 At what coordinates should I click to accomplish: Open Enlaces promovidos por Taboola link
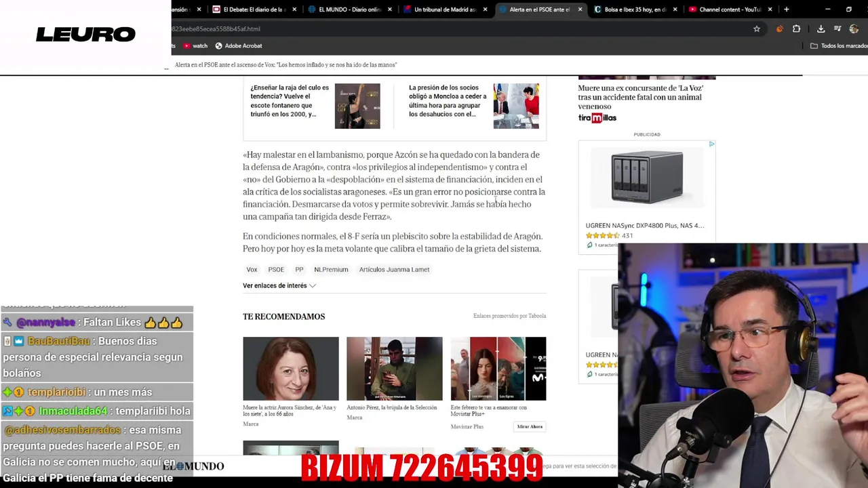point(509,316)
